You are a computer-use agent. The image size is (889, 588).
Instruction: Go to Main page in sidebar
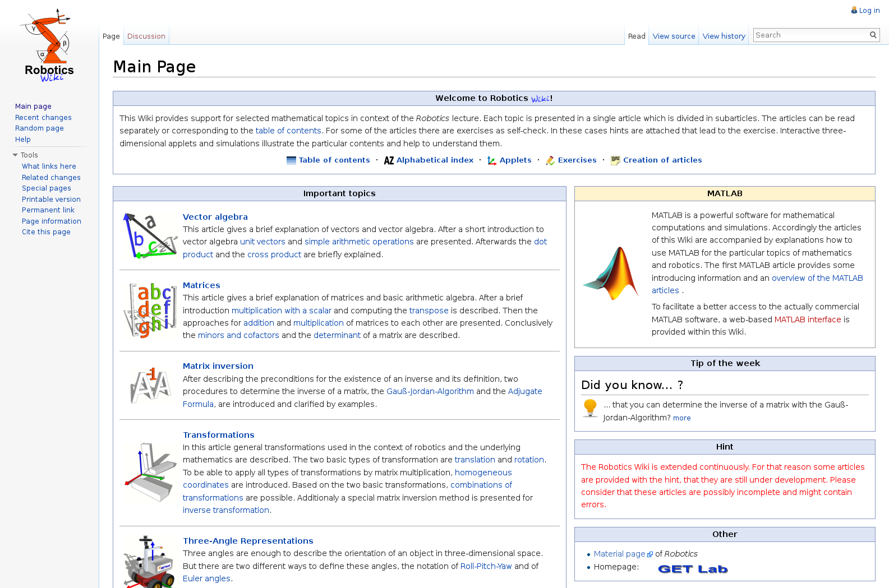point(33,107)
